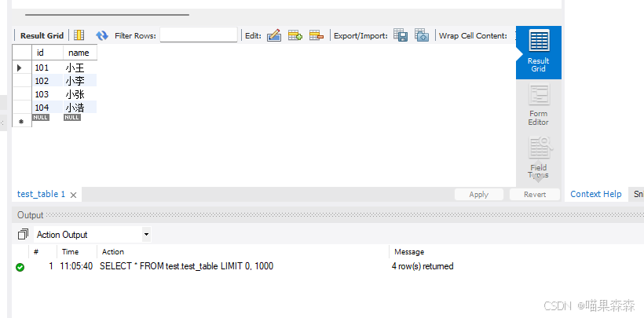Screen dimensions: 644x318
Task: Select the name cell 小李
Action: tap(80, 81)
